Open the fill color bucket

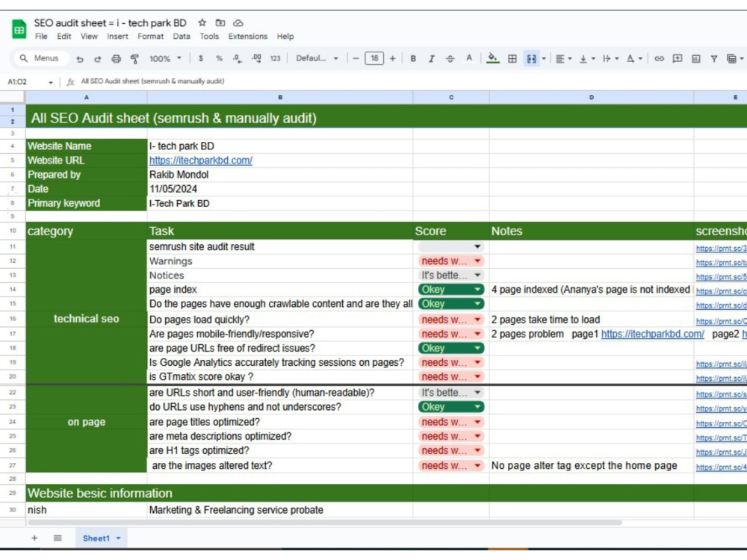tap(492, 58)
